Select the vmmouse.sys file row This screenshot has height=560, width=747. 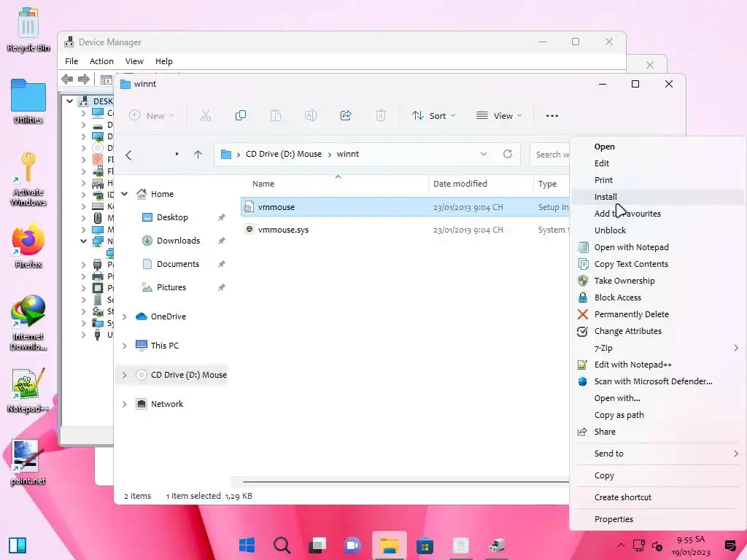pos(405,230)
